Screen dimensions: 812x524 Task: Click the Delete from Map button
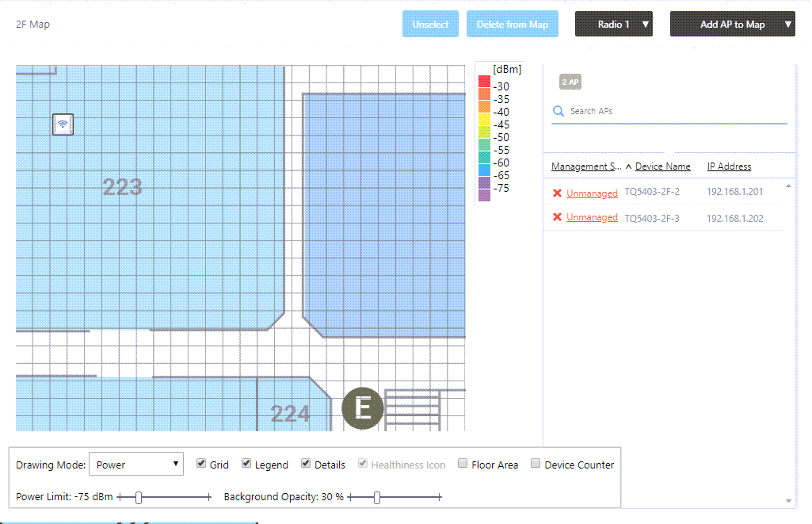512,25
